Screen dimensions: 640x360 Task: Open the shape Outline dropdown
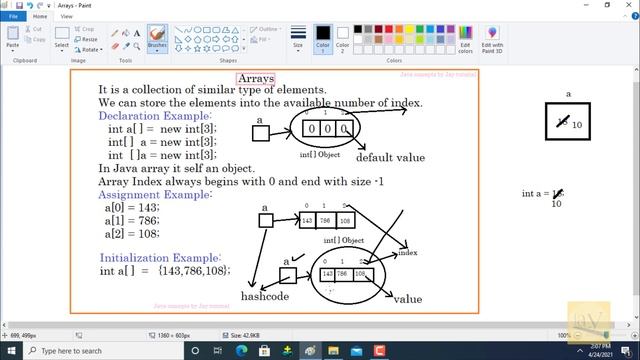pos(266,29)
